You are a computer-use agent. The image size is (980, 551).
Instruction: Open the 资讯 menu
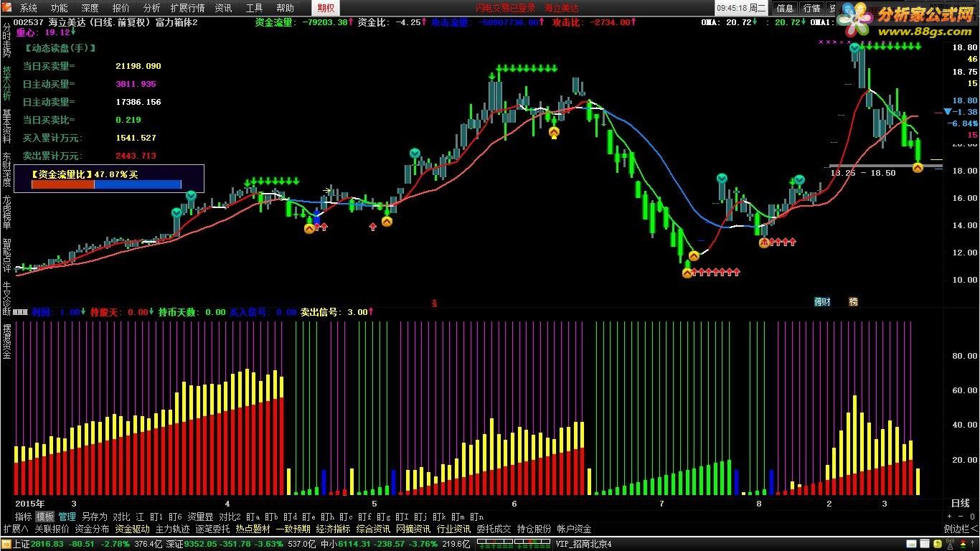pyautogui.click(x=223, y=9)
